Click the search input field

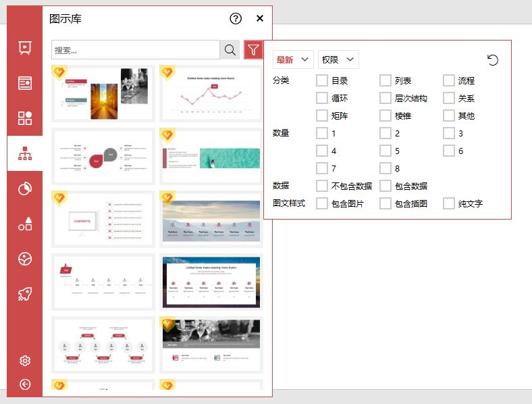click(136, 50)
